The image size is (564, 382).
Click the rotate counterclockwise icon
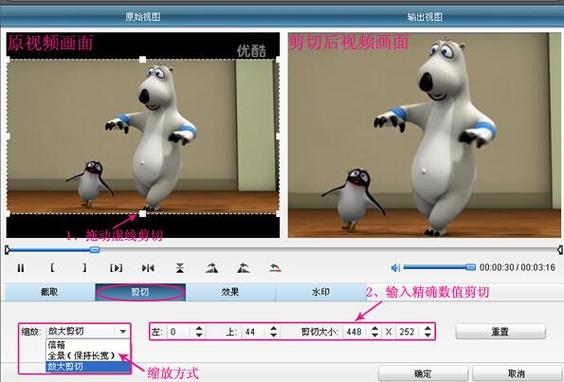(244, 268)
